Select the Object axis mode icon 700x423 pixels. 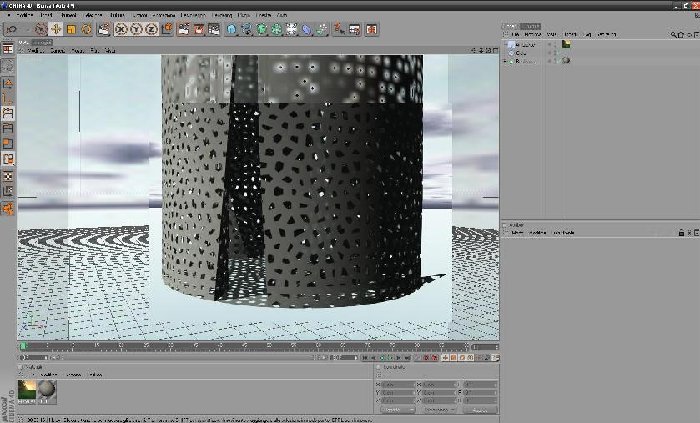[x=8, y=98]
